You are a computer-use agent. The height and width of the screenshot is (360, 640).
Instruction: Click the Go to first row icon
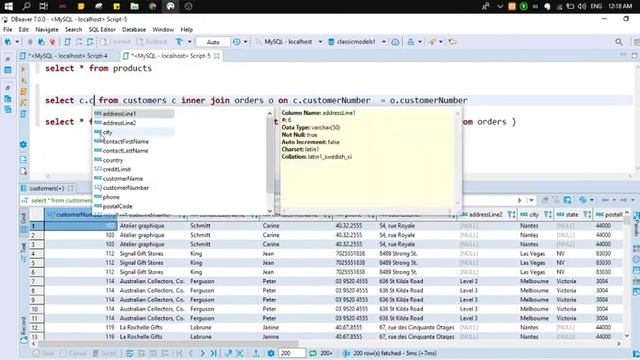(x=180, y=353)
